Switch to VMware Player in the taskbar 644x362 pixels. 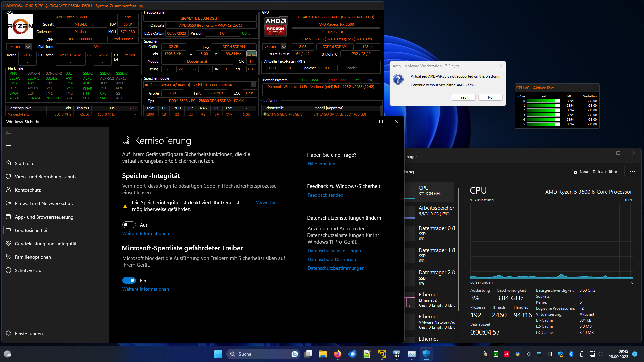point(382,354)
